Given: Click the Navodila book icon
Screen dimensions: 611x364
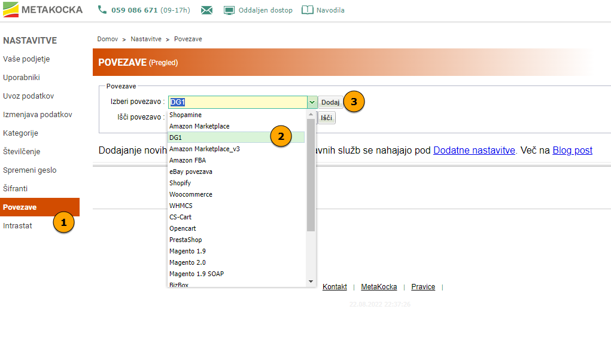Looking at the screenshot, I should (x=308, y=10).
